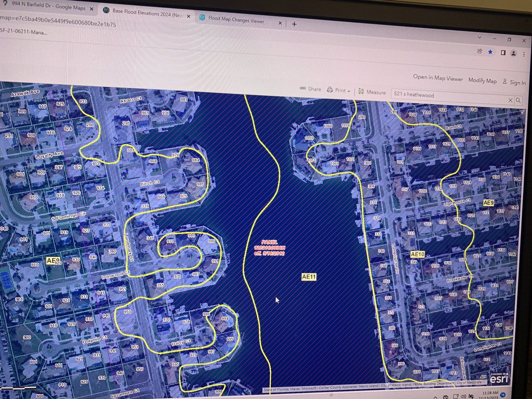This screenshot has height=399, width=532.
Task: Click the search magnifier button
Action: 519,101
